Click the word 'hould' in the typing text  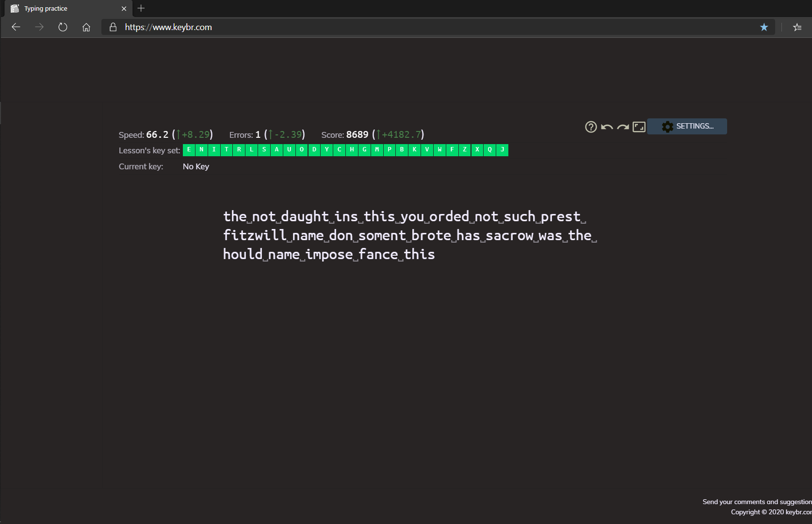pos(243,254)
